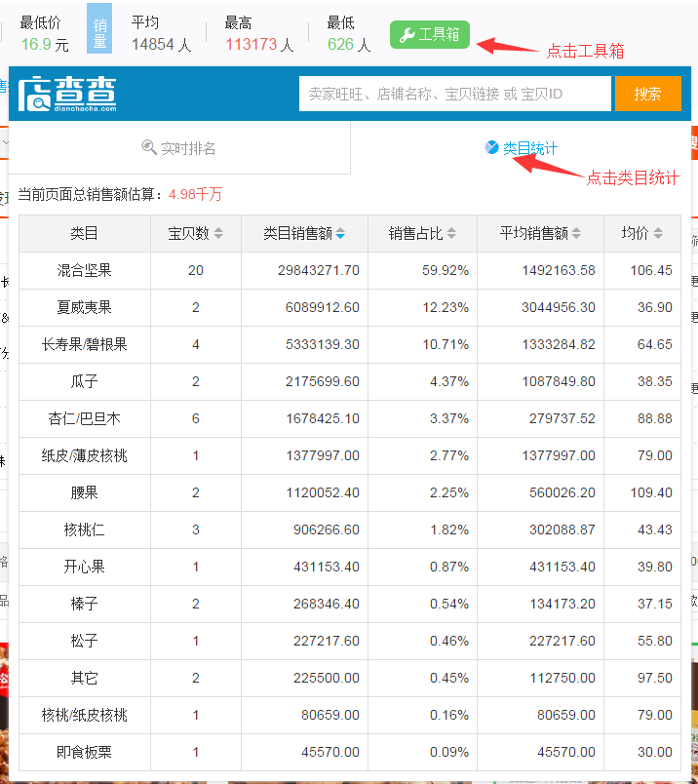This screenshot has width=698, height=784.
Task: Click the 夏威夷果 category cell
Action: (x=85, y=307)
